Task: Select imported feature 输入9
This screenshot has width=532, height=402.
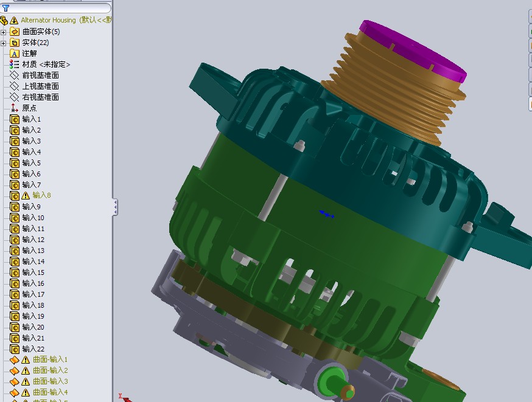Action: pos(32,206)
